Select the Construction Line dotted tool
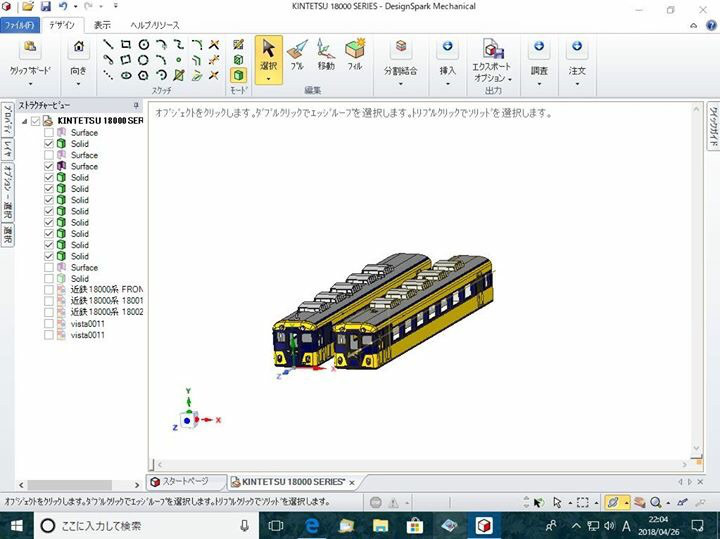 click(108, 75)
